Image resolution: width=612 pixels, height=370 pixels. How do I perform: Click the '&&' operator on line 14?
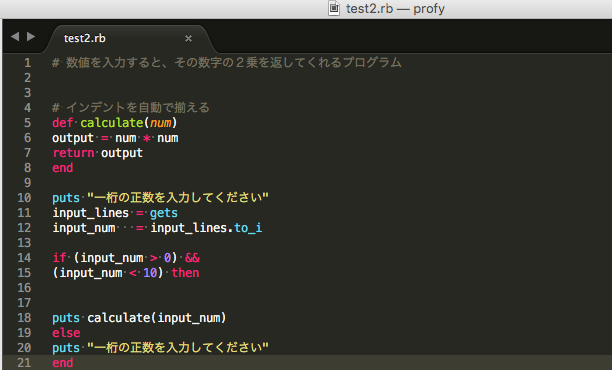tap(192, 258)
